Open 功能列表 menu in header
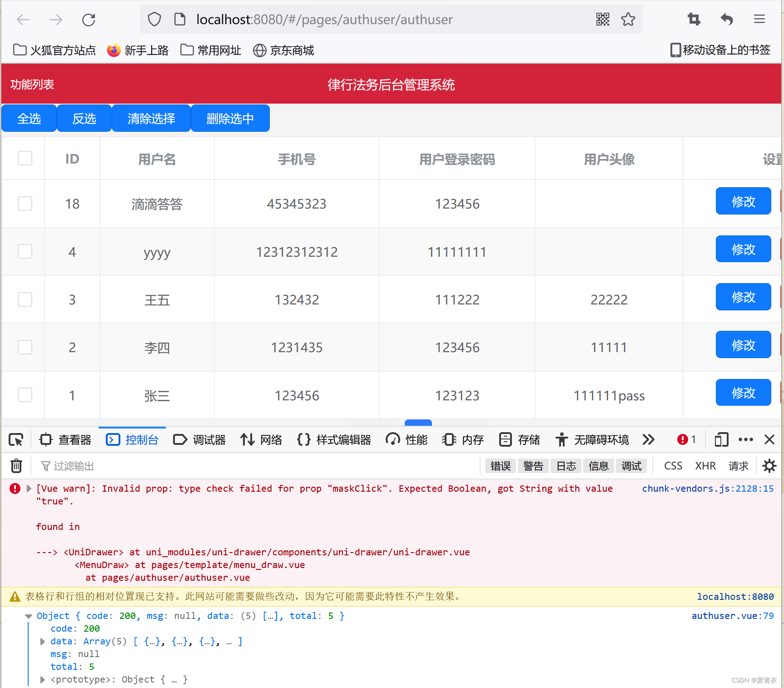This screenshot has height=688, width=784. (x=32, y=85)
